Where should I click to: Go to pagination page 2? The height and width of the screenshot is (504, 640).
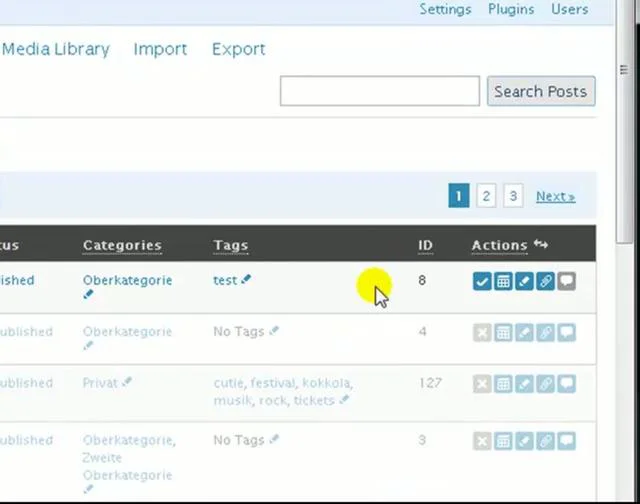point(486,196)
